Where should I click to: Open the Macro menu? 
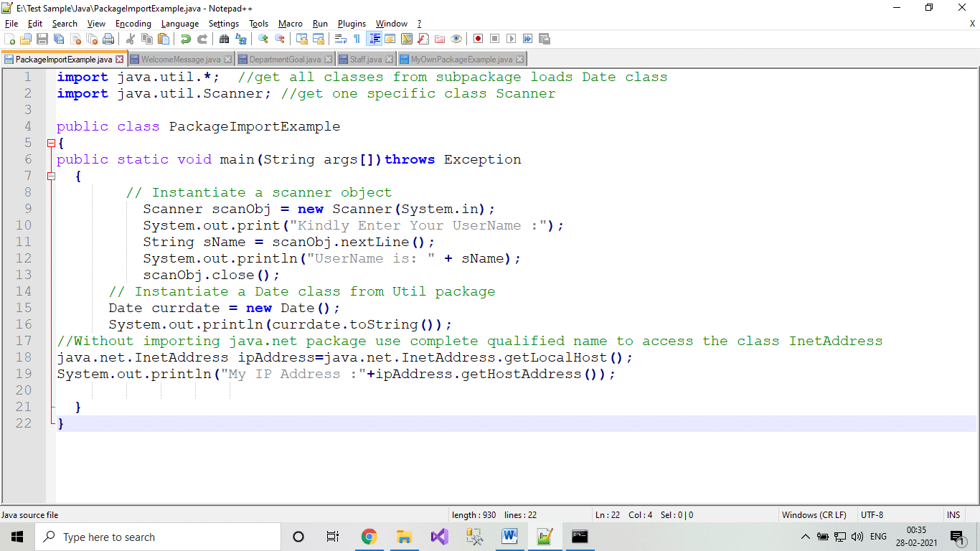click(291, 23)
